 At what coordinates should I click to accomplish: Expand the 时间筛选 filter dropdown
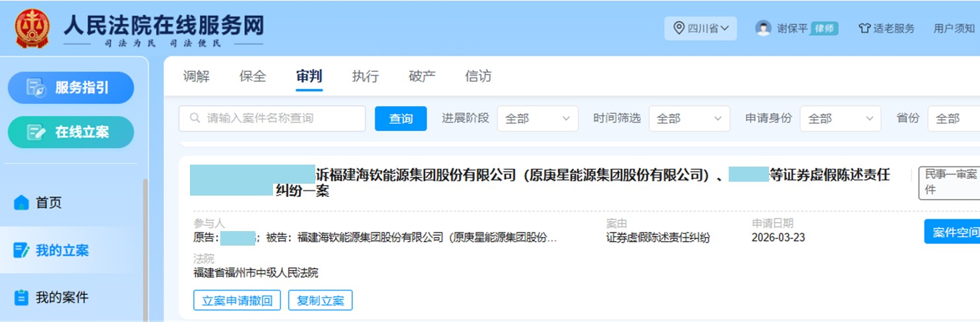(x=689, y=119)
